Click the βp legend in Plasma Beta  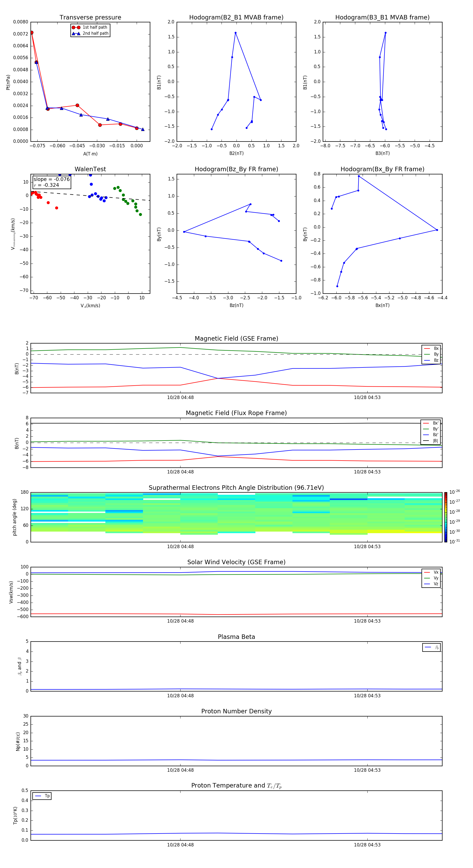click(431, 647)
